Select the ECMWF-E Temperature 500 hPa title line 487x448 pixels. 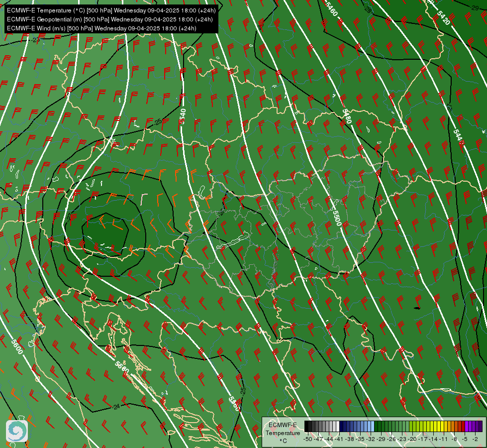click(111, 10)
